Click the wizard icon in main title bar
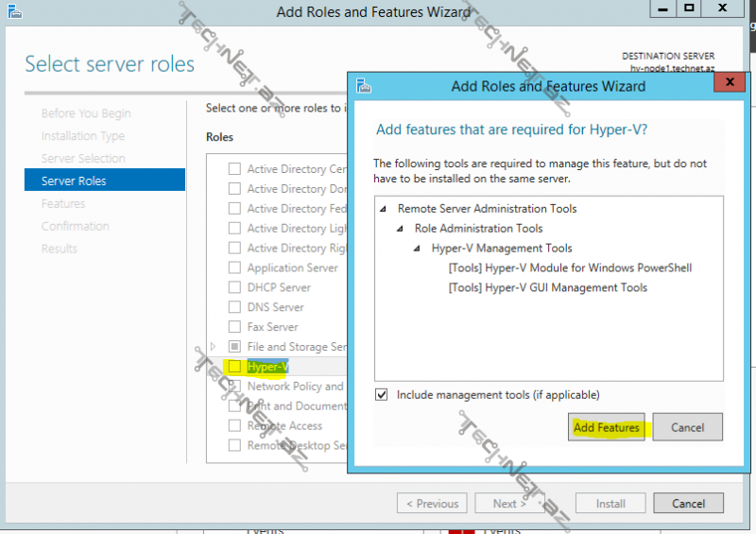This screenshot has height=534, width=756. (14, 10)
